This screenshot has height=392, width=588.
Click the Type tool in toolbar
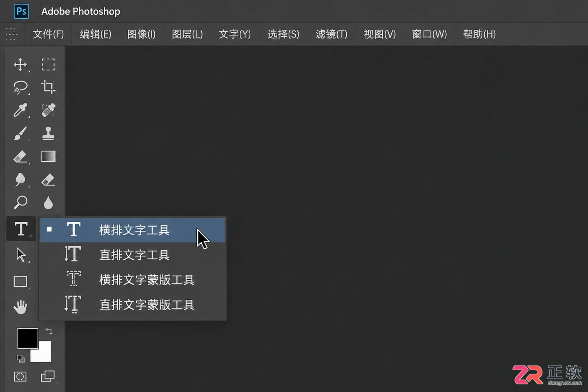[x=21, y=229]
